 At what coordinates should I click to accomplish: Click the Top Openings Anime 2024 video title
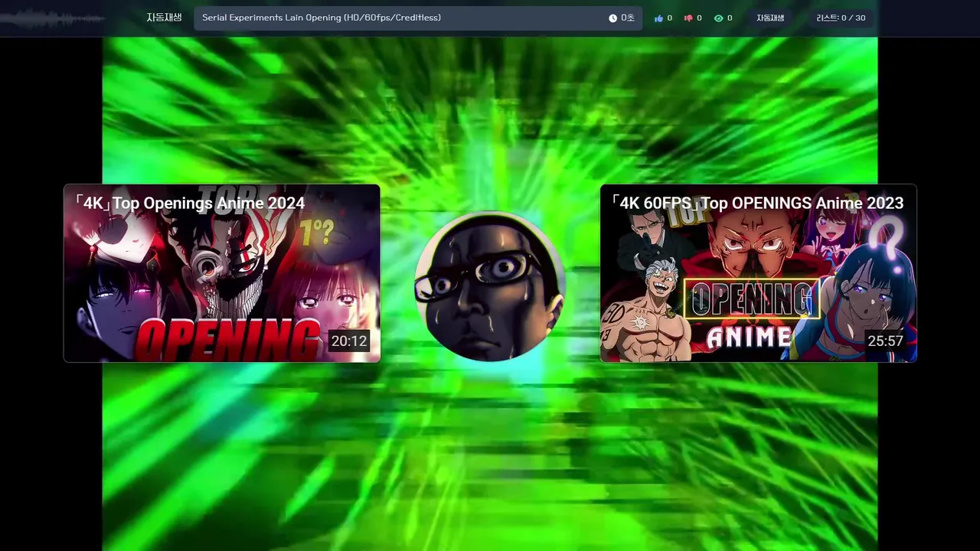pyautogui.click(x=190, y=204)
